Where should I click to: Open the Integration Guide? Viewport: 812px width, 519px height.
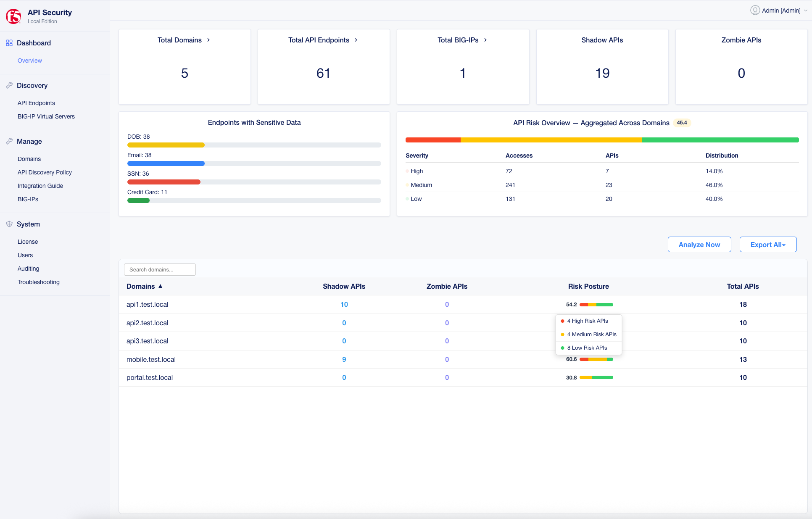tap(40, 186)
